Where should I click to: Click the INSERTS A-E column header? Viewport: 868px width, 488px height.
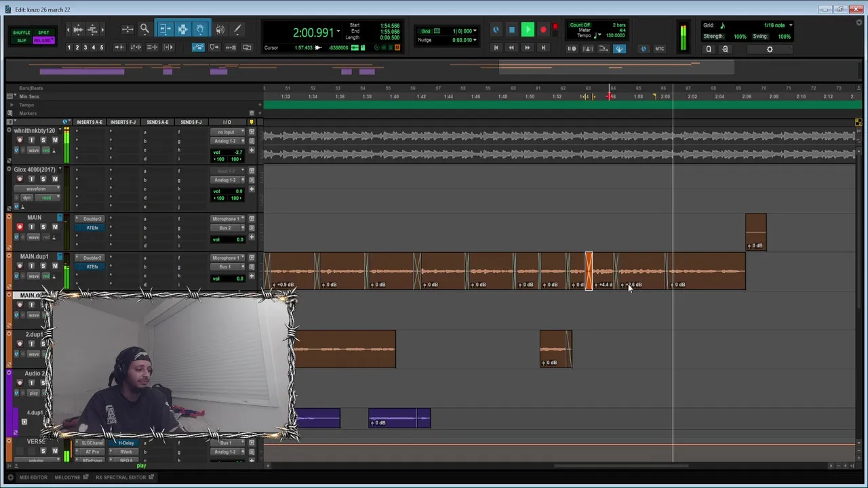tap(90, 122)
